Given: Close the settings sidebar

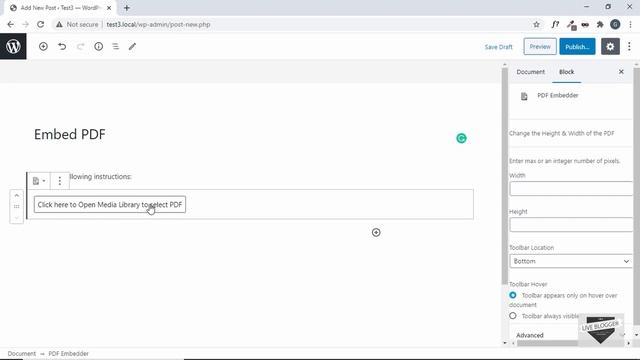Looking at the screenshot, I should click(x=621, y=72).
